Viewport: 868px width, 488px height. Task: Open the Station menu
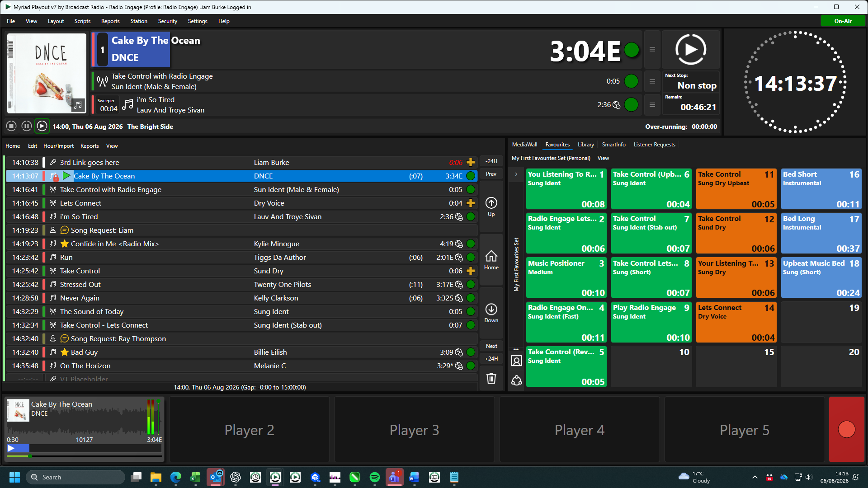[139, 21]
